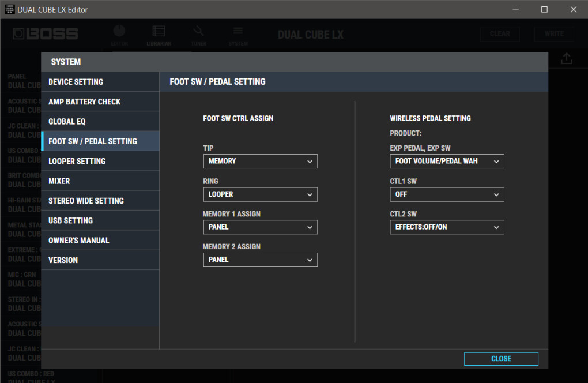Switch to the MIXER section
This screenshot has height=383, width=588.
[x=100, y=181]
